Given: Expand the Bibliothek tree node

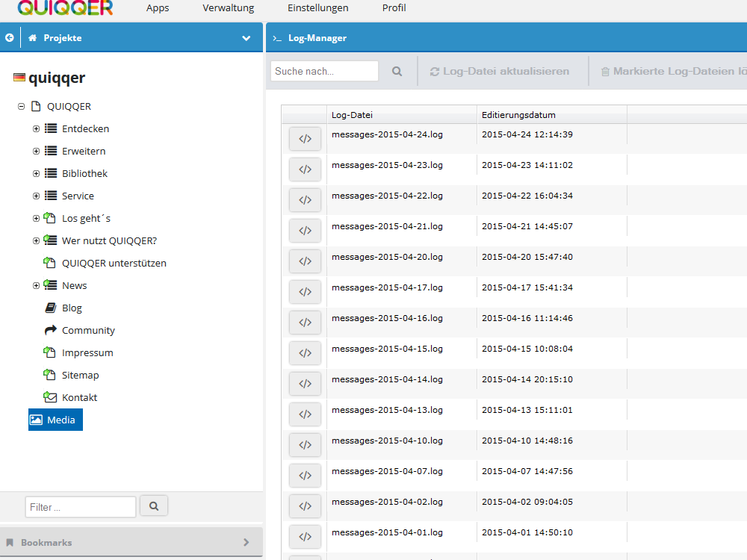Looking at the screenshot, I should point(36,173).
